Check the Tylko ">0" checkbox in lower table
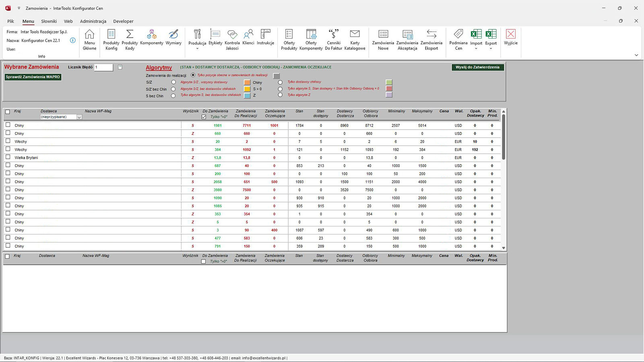 tap(203, 261)
